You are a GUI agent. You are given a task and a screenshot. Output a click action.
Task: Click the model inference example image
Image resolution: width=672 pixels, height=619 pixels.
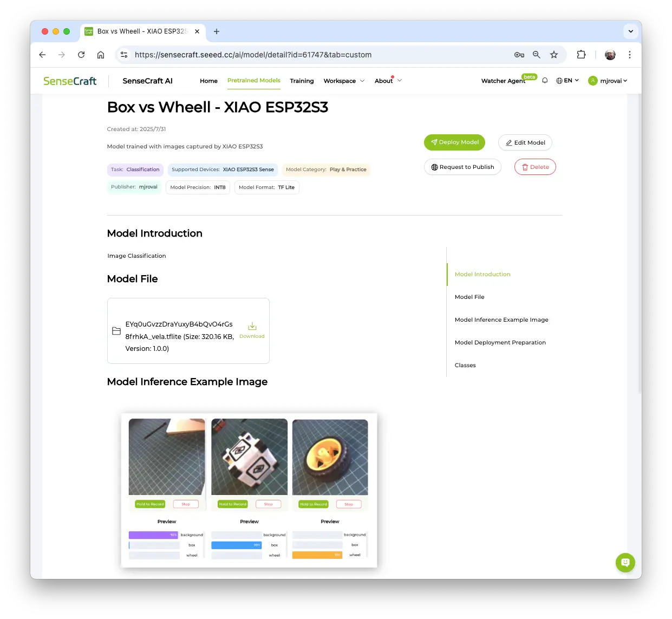249,491
